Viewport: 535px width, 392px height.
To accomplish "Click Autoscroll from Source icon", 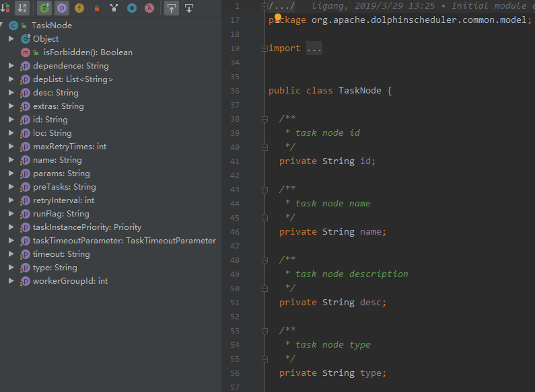I will [189, 8].
